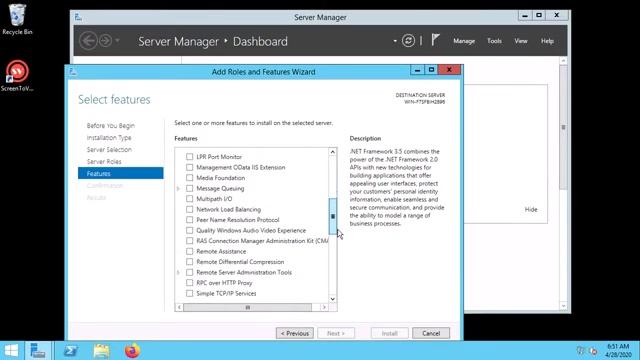
Task: Select Peer Name Resolution Protocol checkbox
Action: [189, 220]
